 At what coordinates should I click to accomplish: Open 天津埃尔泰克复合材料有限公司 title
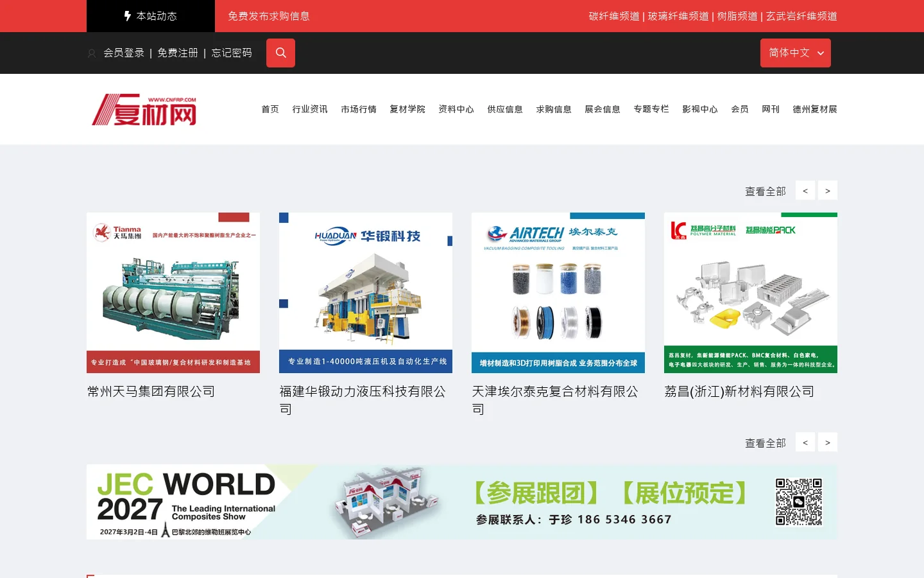pos(555,400)
